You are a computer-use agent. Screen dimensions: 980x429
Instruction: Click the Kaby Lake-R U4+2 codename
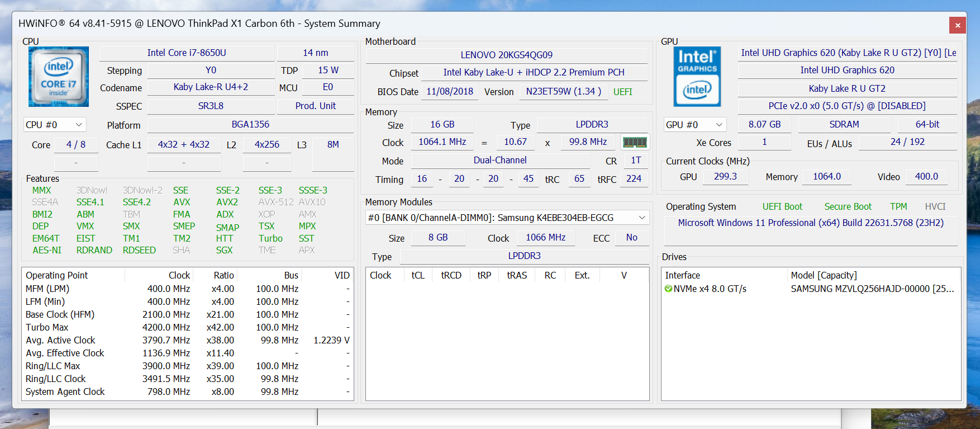(x=211, y=87)
